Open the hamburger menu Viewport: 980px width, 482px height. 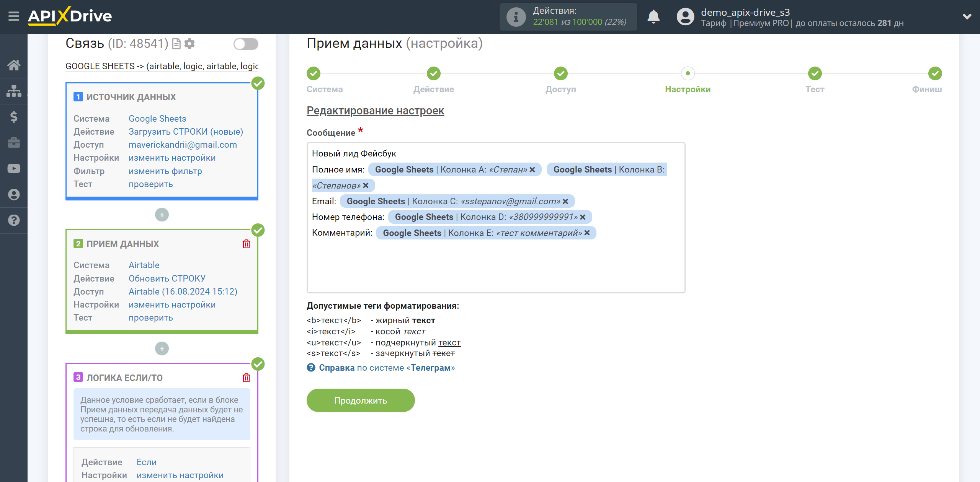pyautogui.click(x=14, y=16)
